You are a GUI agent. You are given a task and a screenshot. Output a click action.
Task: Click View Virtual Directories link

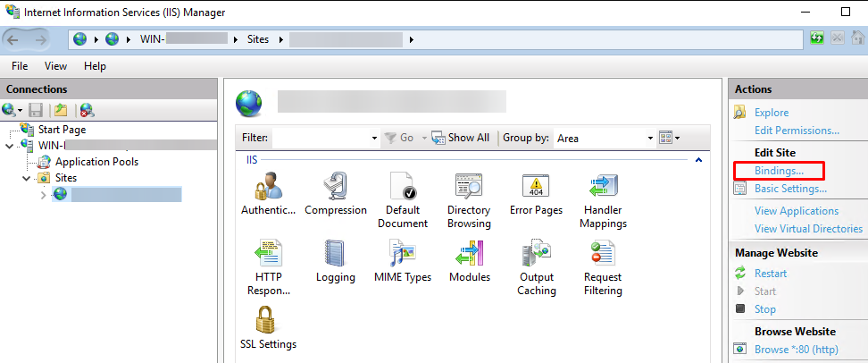tap(808, 228)
